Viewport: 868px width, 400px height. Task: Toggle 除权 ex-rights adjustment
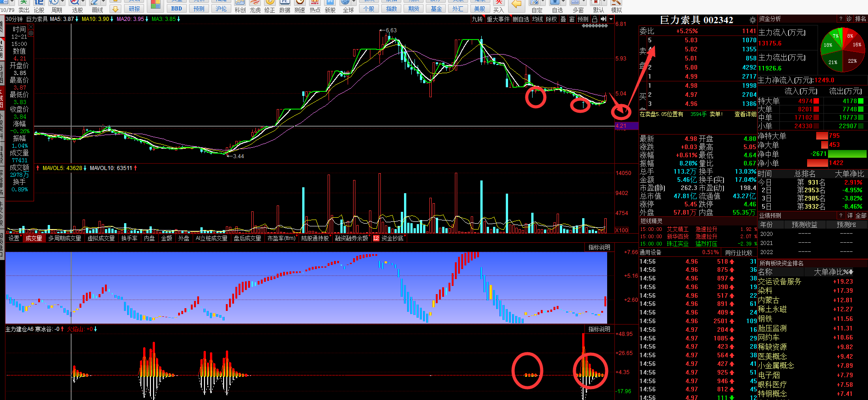click(x=551, y=19)
